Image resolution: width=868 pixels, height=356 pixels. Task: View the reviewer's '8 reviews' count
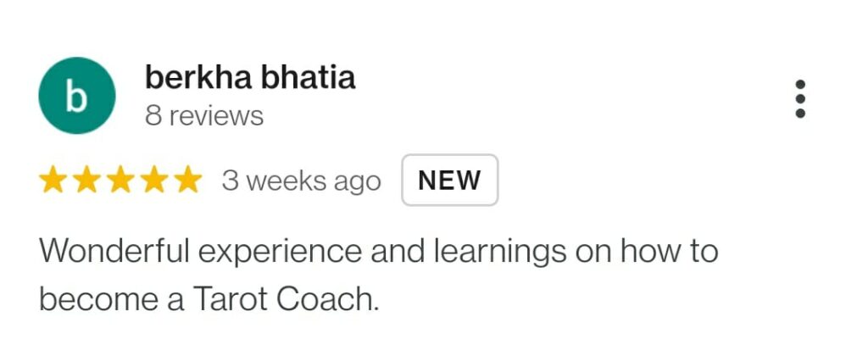pyautogui.click(x=204, y=115)
